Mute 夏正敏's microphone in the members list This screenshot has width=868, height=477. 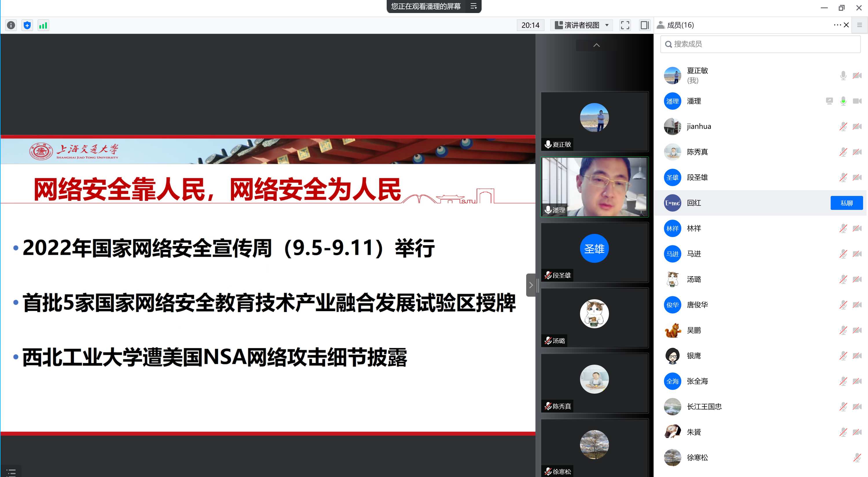coord(843,75)
